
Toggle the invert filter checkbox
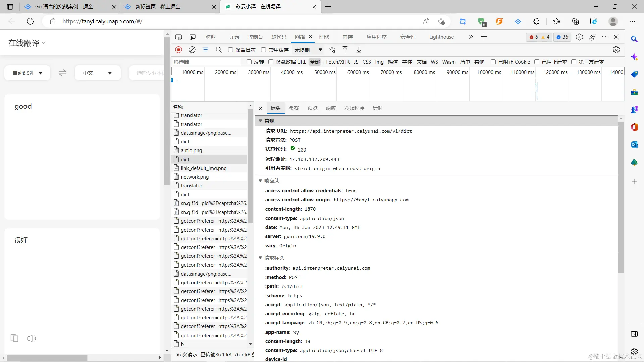249,62
